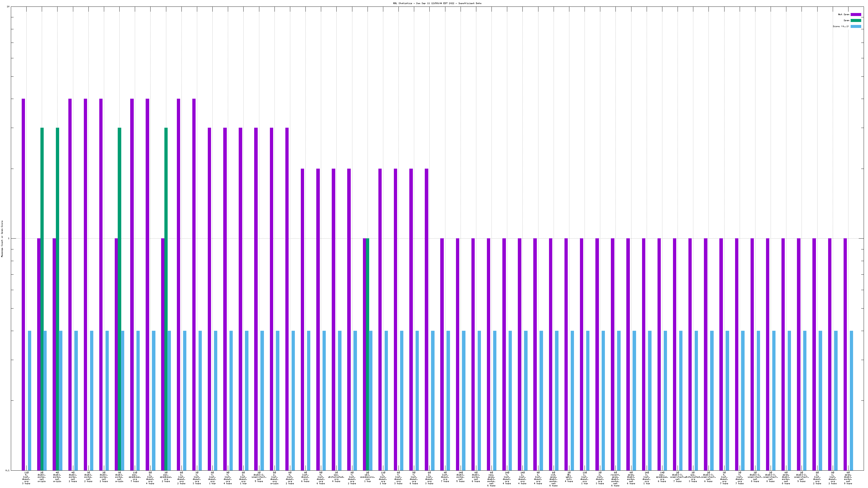Click the dnsbl-2.uceprotect.net 5 hops axis label

tap(259, 477)
